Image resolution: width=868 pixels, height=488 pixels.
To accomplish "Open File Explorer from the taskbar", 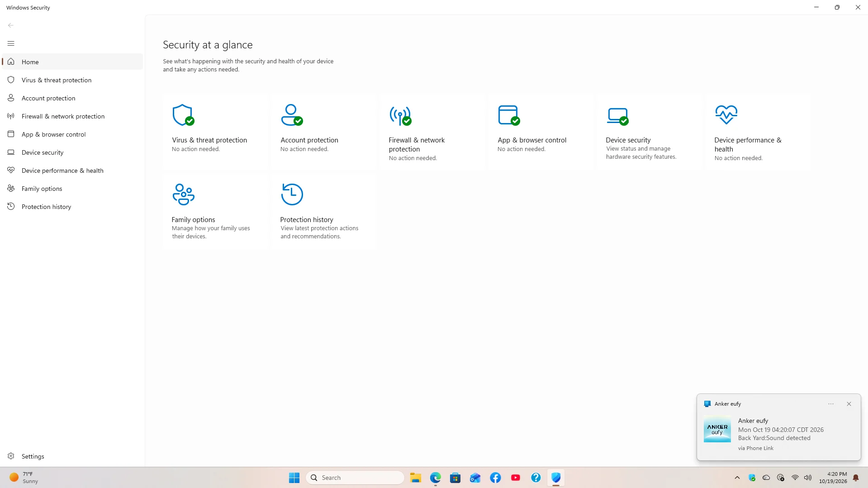I will tap(415, 478).
